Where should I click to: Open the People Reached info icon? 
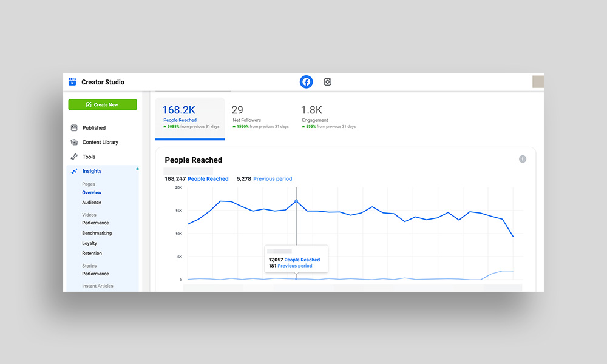coord(523,160)
